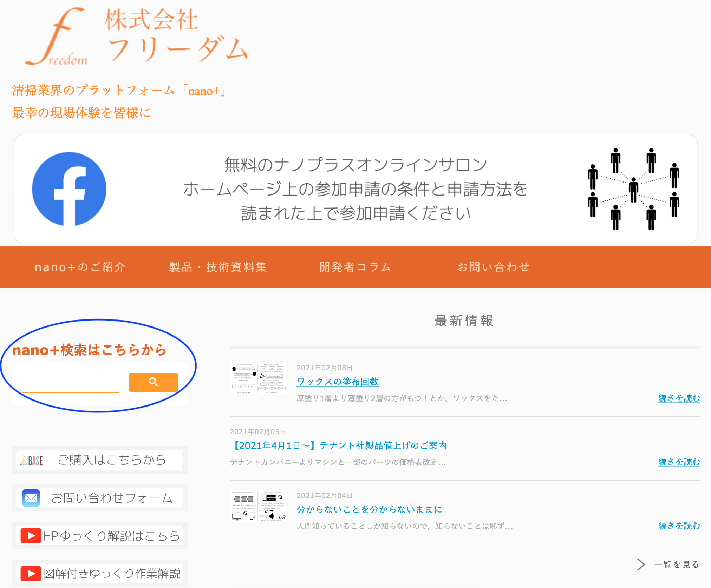Image resolution: width=711 pixels, height=588 pixels.
Task: Open the テナント社製品値上げのご案内 article link
Action: tap(338, 445)
